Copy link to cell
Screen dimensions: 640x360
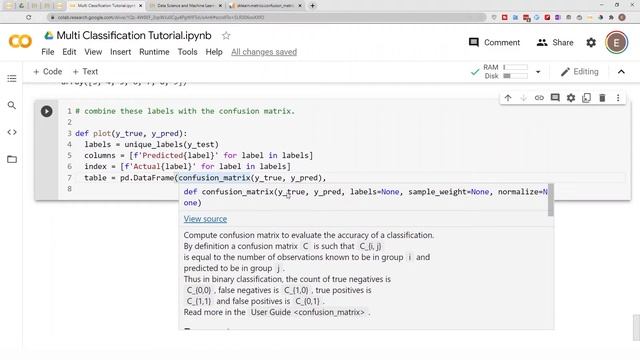(539, 98)
